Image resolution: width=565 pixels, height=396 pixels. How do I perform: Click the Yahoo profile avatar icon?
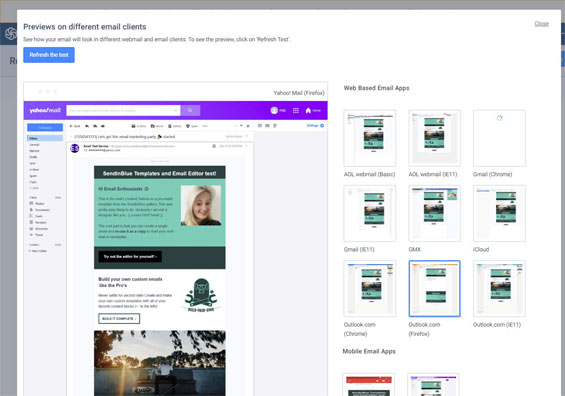click(x=274, y=111)
